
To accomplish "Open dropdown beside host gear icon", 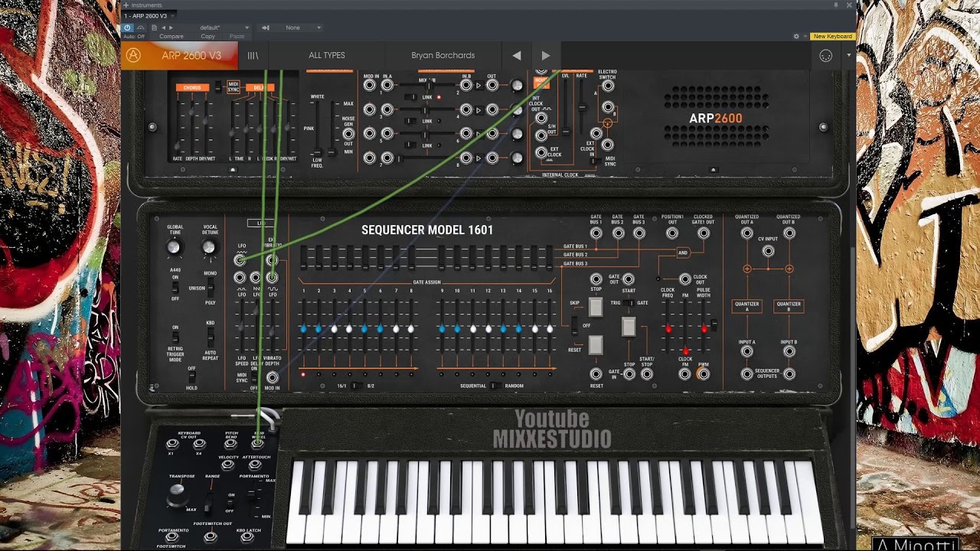I will pos(805,36).
